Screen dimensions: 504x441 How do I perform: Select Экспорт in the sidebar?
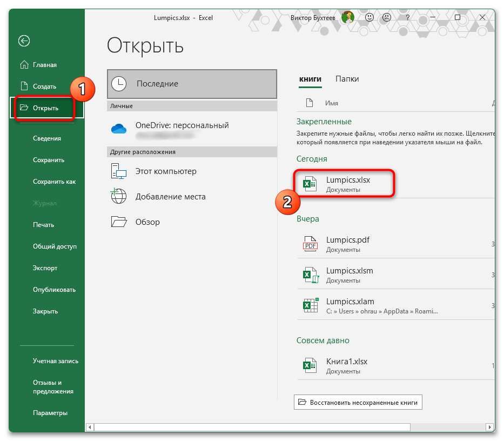45,268
